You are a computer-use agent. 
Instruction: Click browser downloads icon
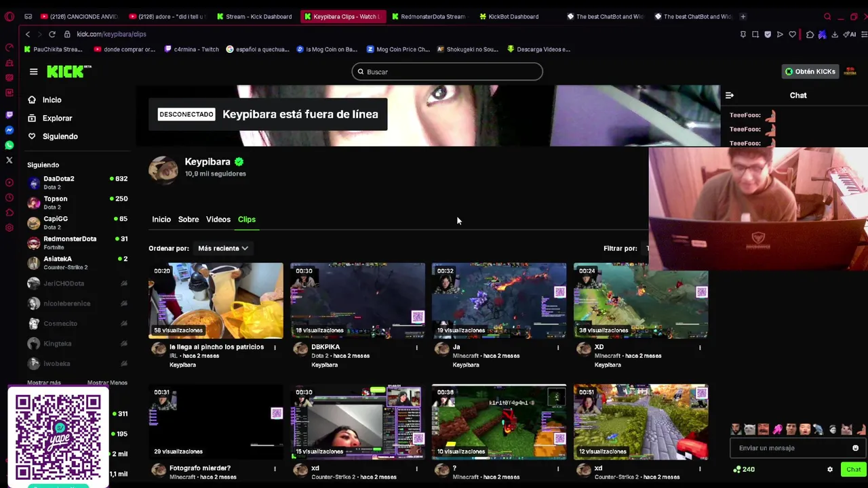(835, 35)
